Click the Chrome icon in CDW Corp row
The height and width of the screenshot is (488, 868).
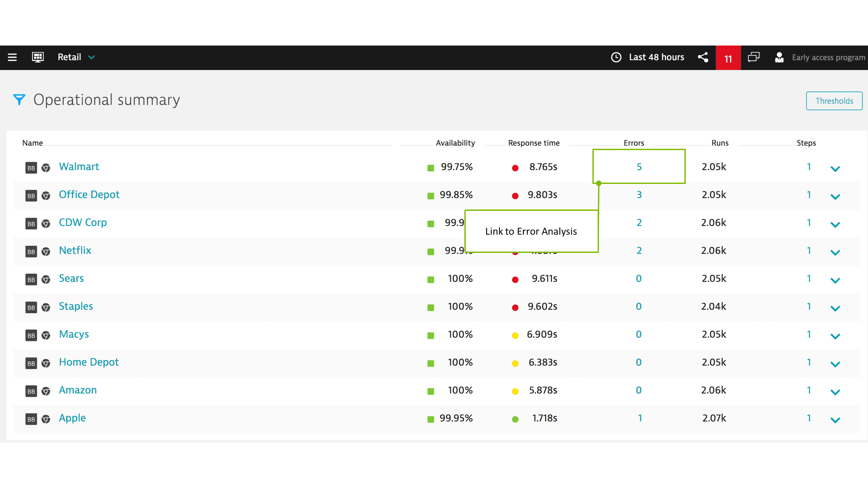[x=46, y=224]
